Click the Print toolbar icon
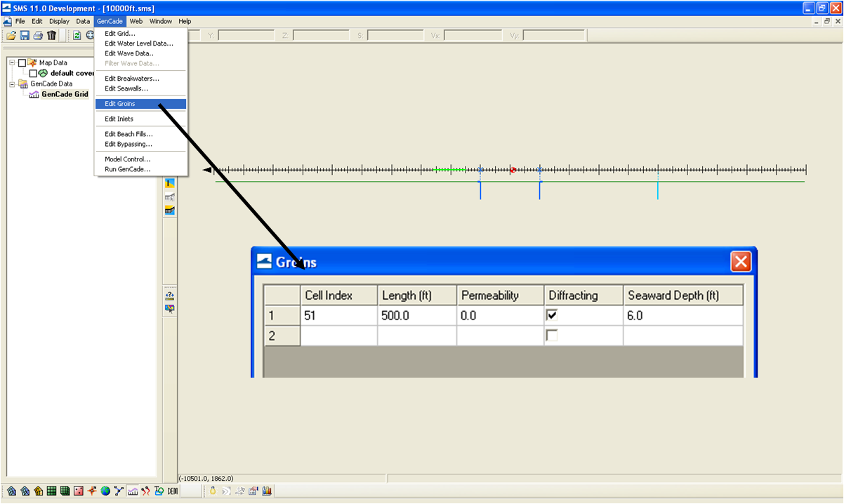The image size is (844, 504). 38,35
